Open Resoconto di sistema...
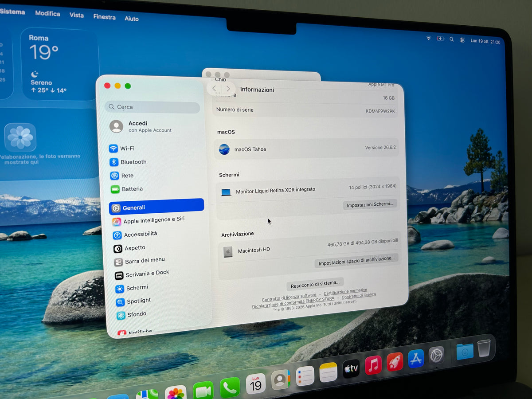 (315, 284)
